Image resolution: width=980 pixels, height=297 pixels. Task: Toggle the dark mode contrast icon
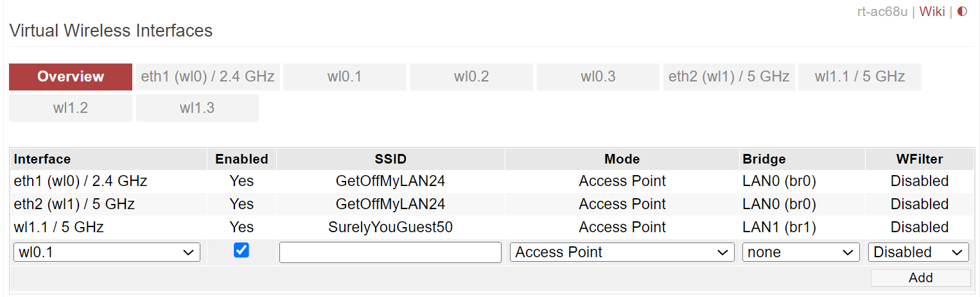point(962,12)
